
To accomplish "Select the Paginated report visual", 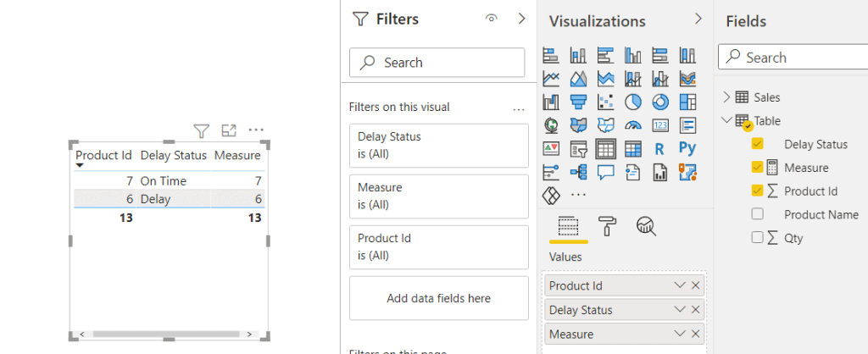I will [x=660, y=172].
